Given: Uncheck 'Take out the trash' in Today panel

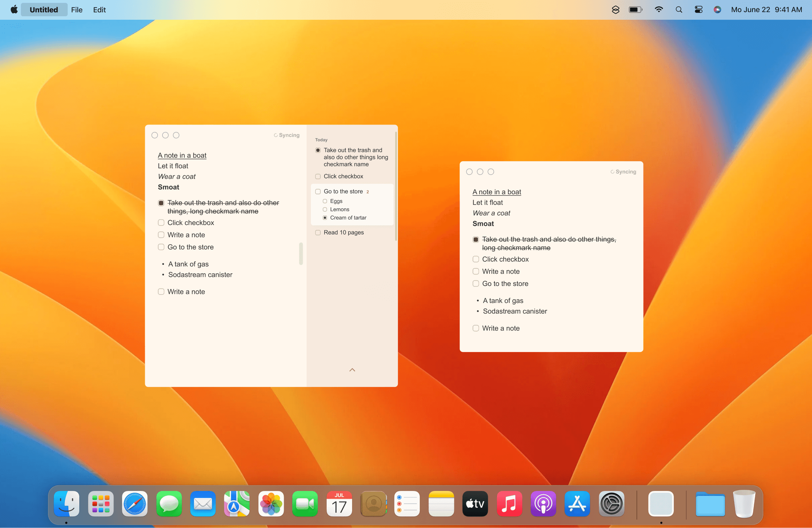Looking at the screenshot, I should pyautogui.click(x=318, y=150).
